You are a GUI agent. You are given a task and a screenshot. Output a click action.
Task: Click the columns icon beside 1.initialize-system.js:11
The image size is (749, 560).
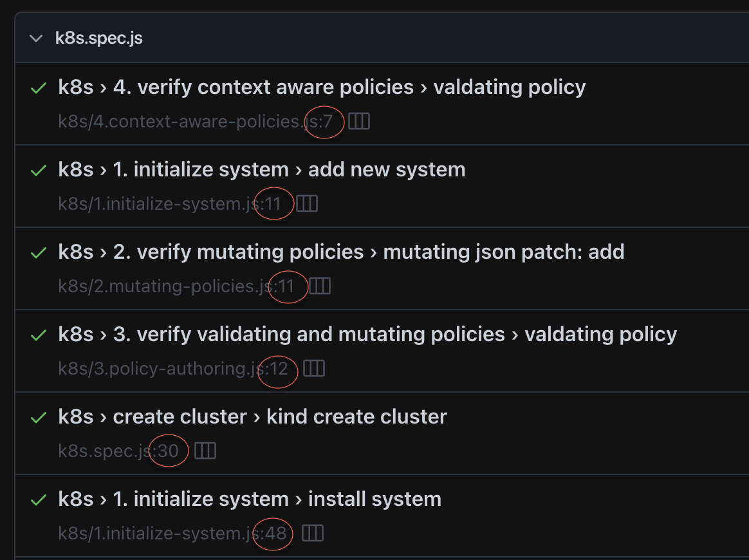(308, 204)
